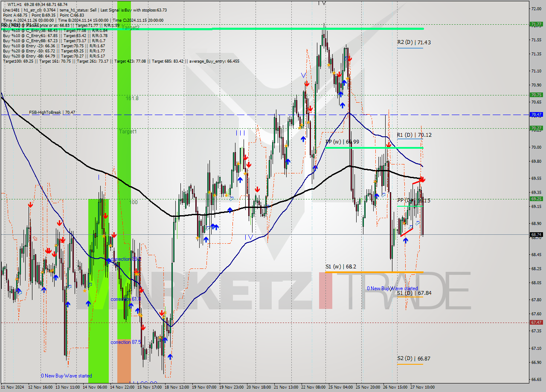Viewport: 546px width, 392px height.
Task: Click the R2 (D) 71.43 pivot label
Action: point(414,42)
